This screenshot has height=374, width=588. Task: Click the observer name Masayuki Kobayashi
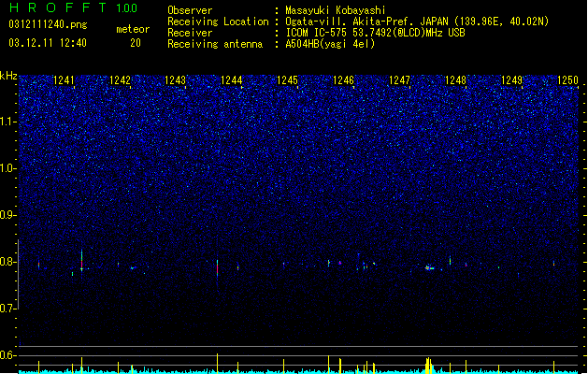[x=336, y=10]
